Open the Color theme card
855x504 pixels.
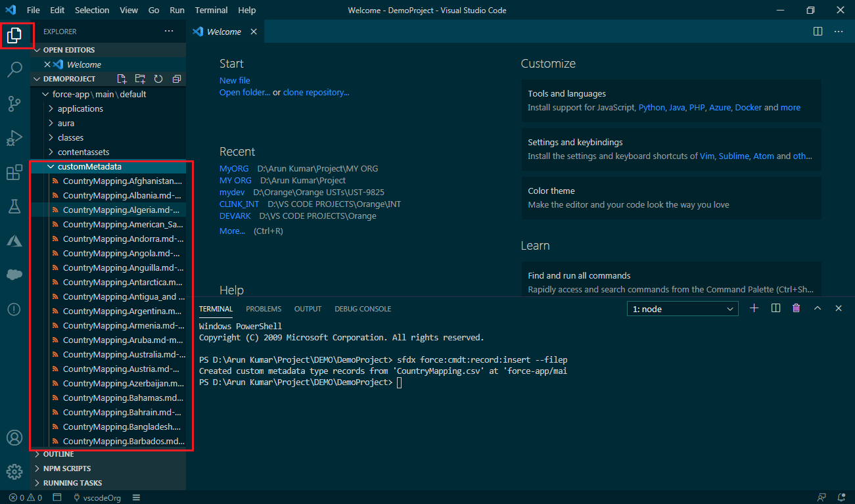[671, 198]
